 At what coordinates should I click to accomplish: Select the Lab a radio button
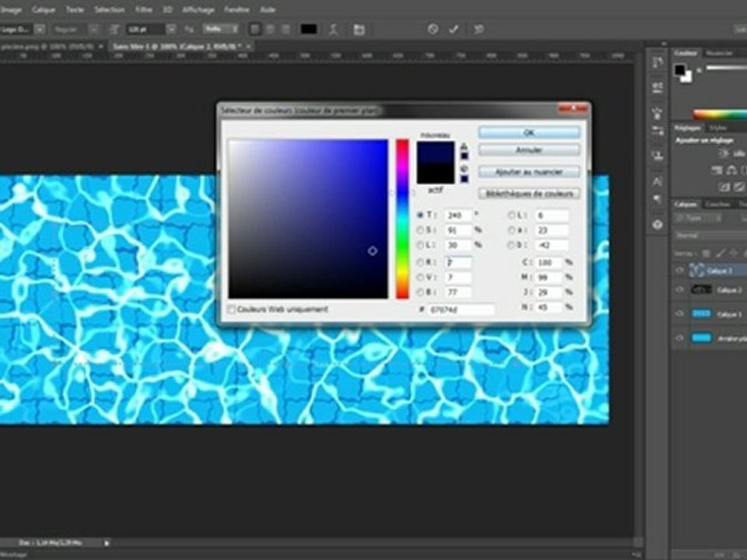tap(512, 230)
